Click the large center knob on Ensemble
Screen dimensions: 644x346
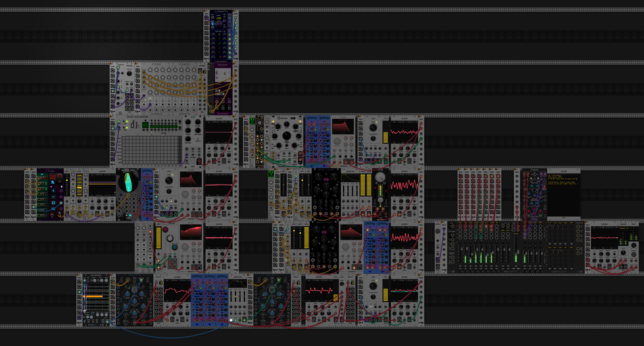point(286,135)
